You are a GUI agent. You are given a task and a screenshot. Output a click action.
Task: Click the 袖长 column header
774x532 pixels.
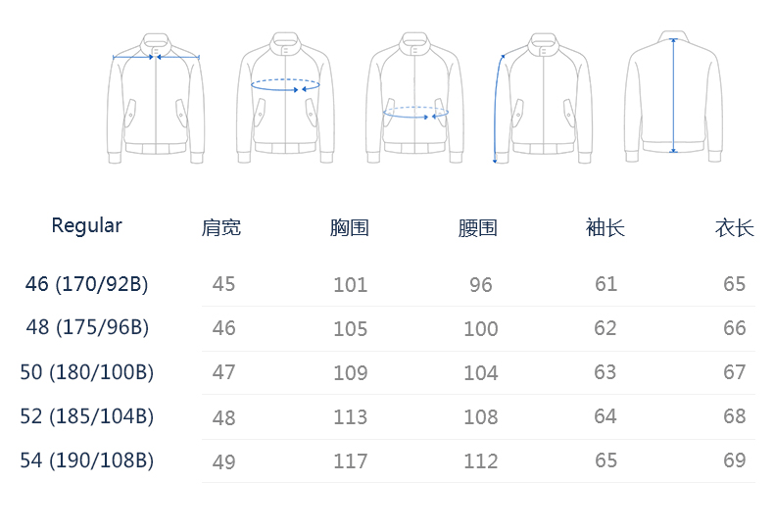coord(605,227)
